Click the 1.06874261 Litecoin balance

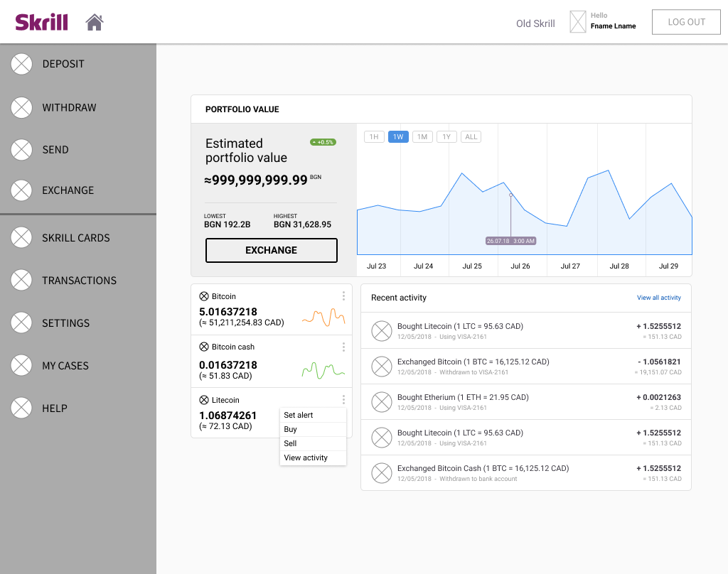[x=228, y=416]
